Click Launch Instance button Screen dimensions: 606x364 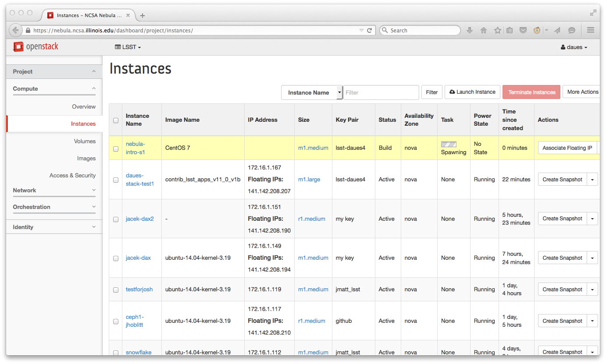click(472, 92)
